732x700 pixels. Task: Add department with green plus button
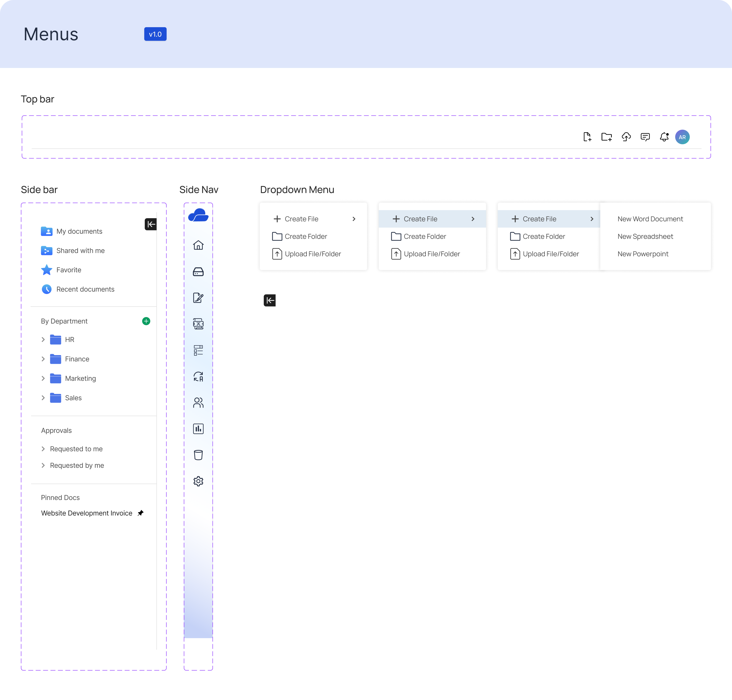pyautogui.click(x=146, y=321)
